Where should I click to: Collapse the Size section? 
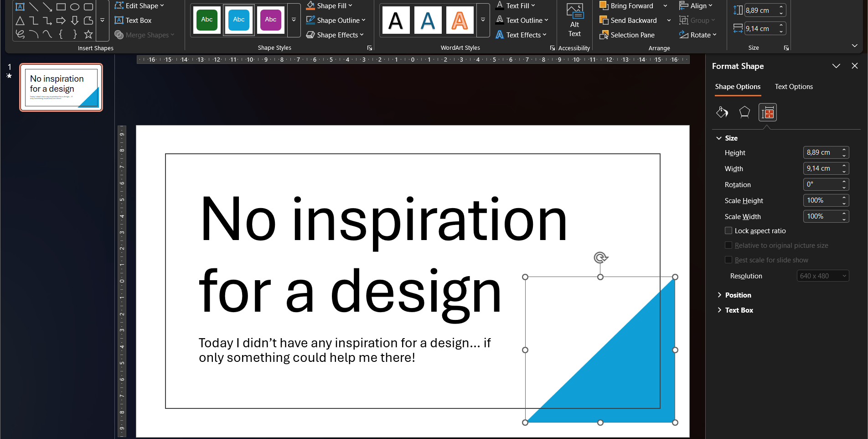point(719,138)
